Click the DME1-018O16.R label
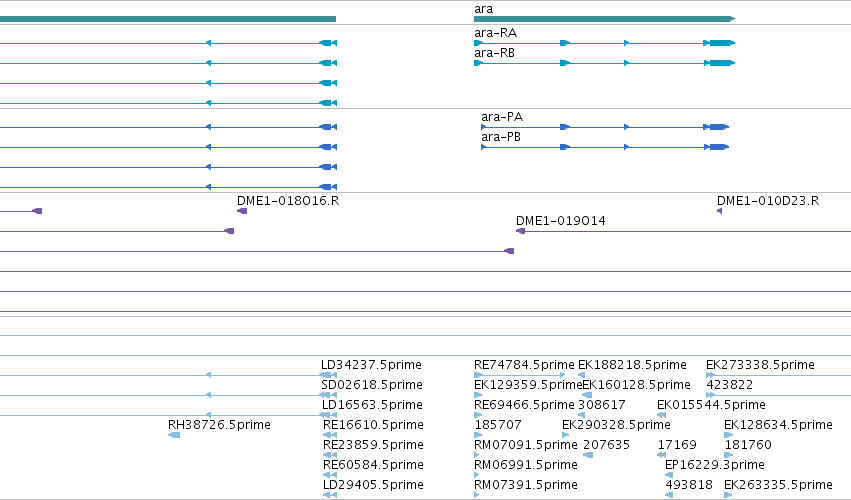This screenshot has width=851, height=500. tap(288, 201)
